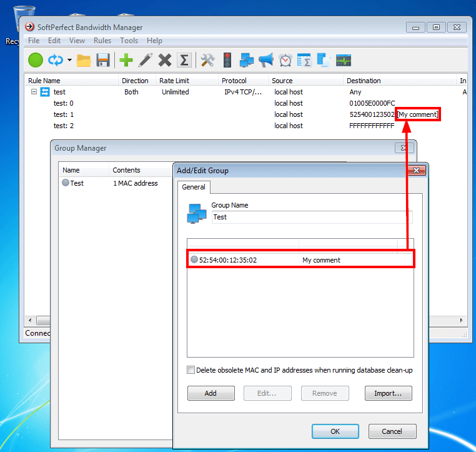Close the Add/Edit Group dialog
Screen dimensions: 476x452
pyautogui.click(x=417, y=171)
